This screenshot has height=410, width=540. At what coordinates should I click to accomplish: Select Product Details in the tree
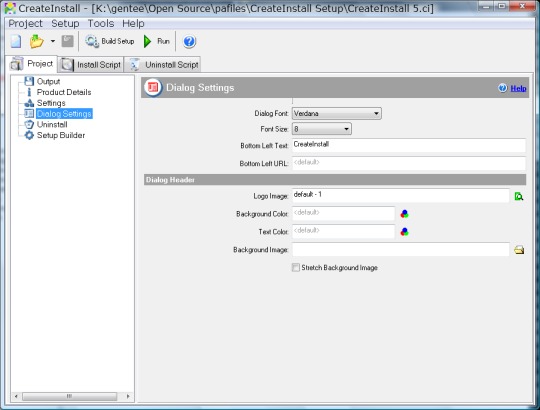point(64,92)
